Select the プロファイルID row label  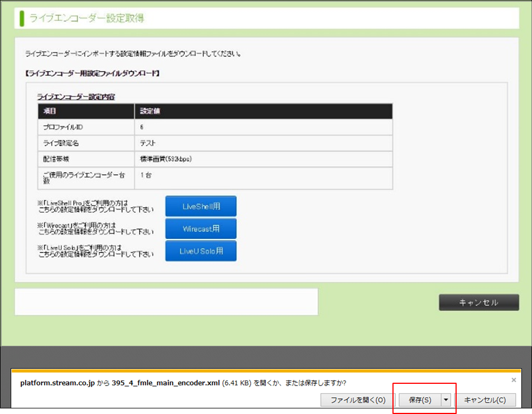pos(63,127)
